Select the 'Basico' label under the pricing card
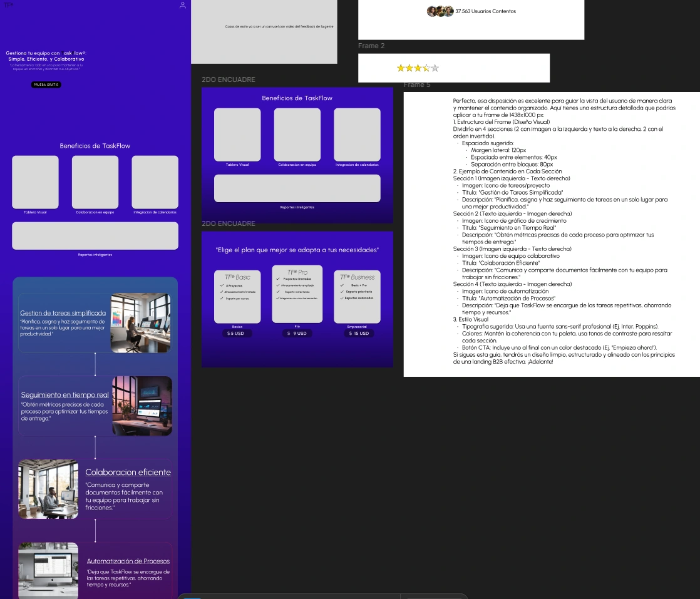 (237, 327)
